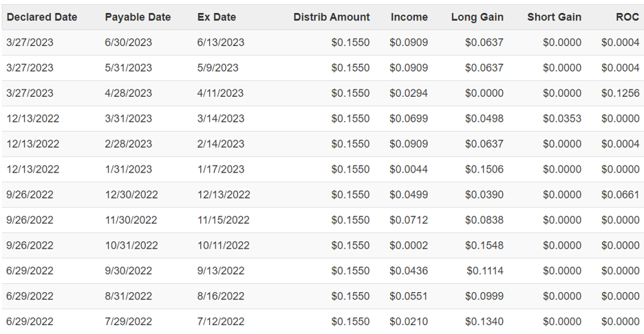The image size is (644, 334).
Task: Select the ex date 11/15/2022 cell
Action: [x=224, y=220]
